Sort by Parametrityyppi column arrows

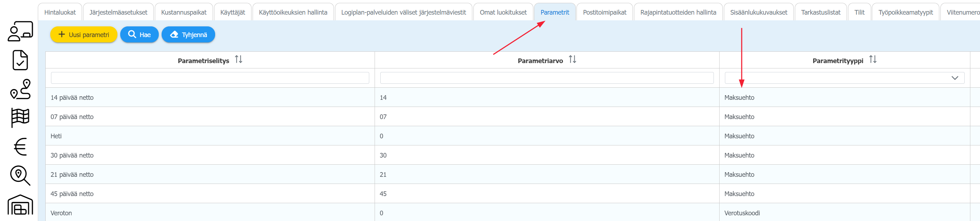[x=873, y=59]
